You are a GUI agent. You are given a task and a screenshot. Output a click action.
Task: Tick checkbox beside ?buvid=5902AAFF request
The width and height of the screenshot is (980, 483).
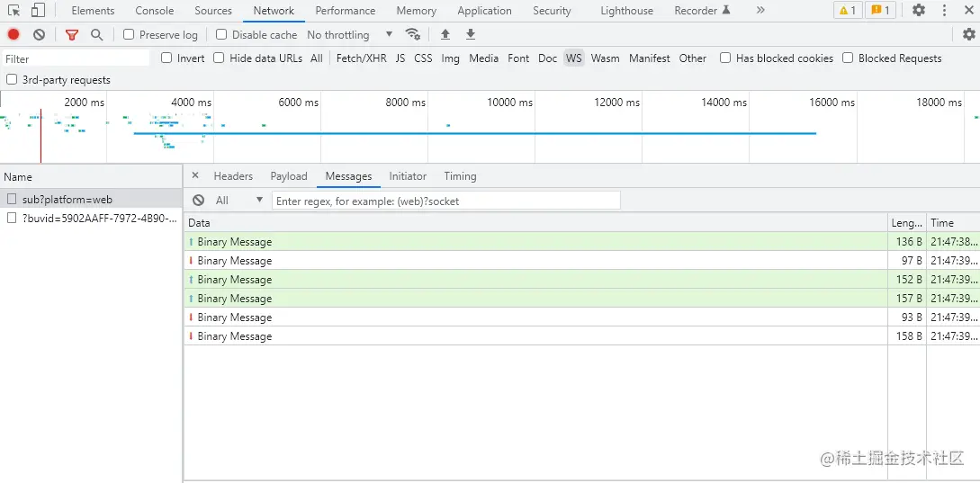click(x=12, y=218)
